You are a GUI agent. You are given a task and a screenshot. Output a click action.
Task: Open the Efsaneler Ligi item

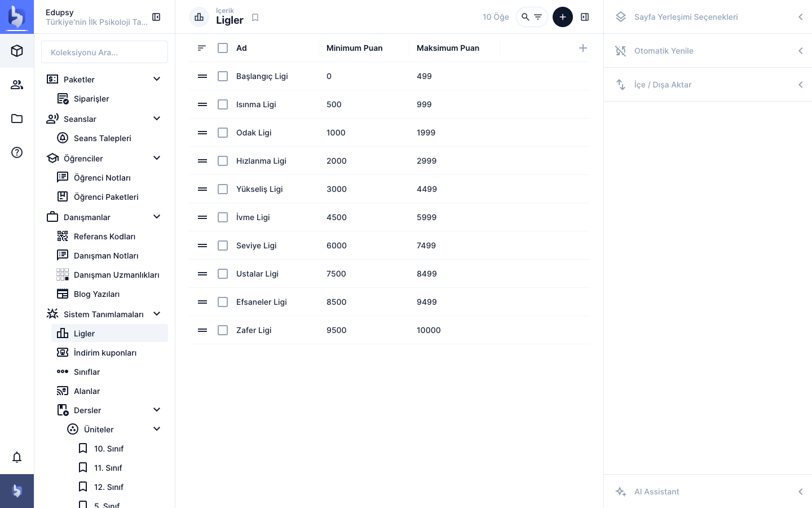[x=262, y=302]
